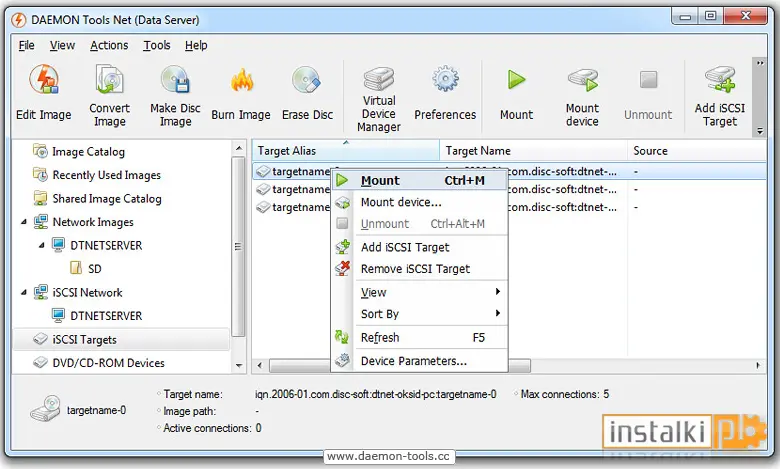The height and width of the screenshot is (469, 780).
Task: Choose Mount device... in context menu
Action: coord(419,202)
